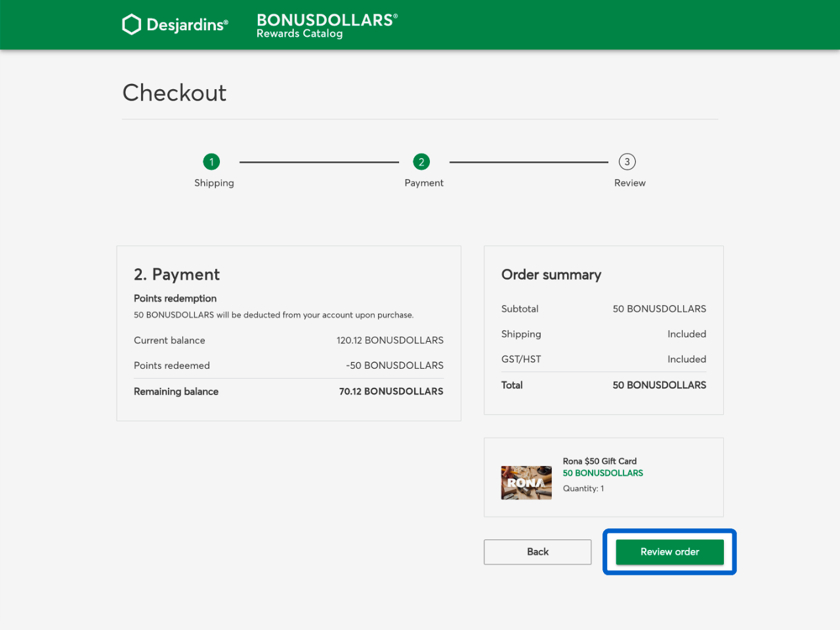Viewport: 840px width, 630px height.
Task: Open the BONUSDOLLARS Rewards Catalog link
Action: point(327,26)
